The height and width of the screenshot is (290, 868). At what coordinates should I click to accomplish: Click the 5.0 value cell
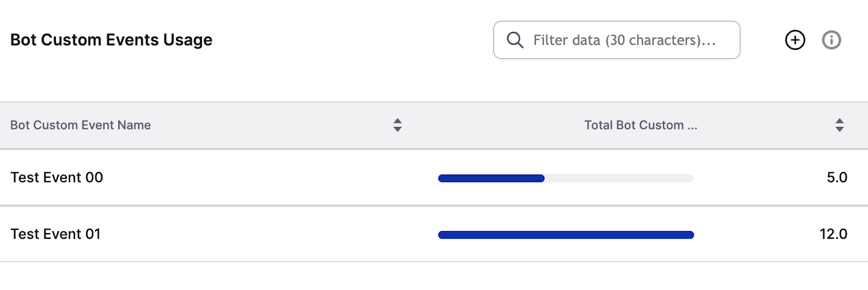point(837,177)
